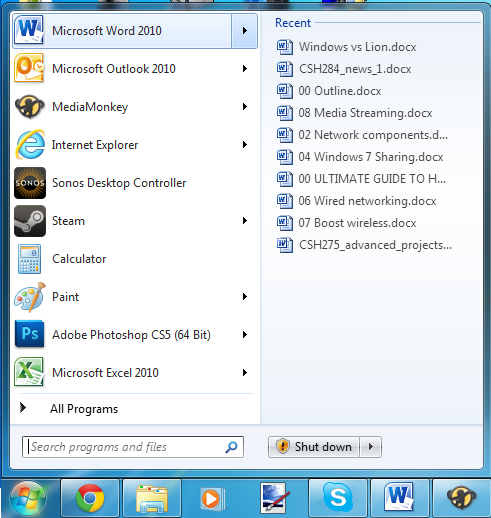Click the document icon next to 00 Outline.docx
The image size is (491, 518).
click(x=285, y=91)
